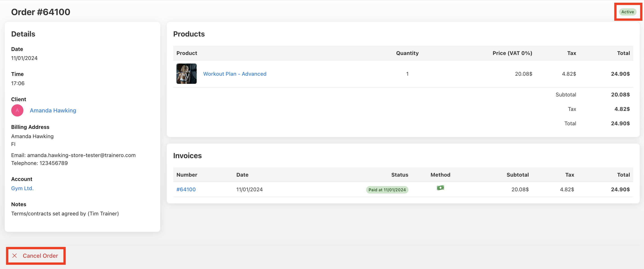644x269 pixels.
Task: Click the Order #64100 heading
Action: 41,12
